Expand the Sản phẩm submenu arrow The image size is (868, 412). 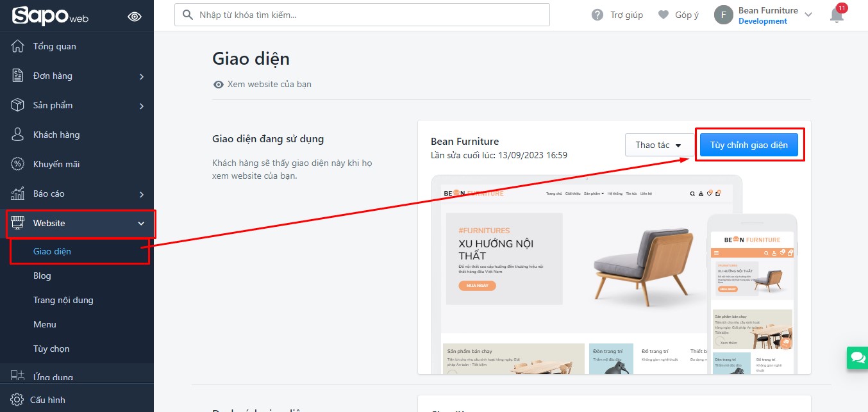tap(142, 106)
